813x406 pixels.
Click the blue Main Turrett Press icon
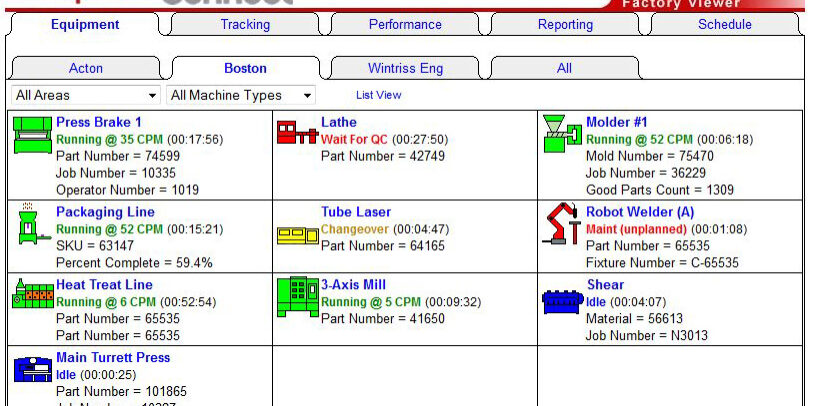(32, 370)
